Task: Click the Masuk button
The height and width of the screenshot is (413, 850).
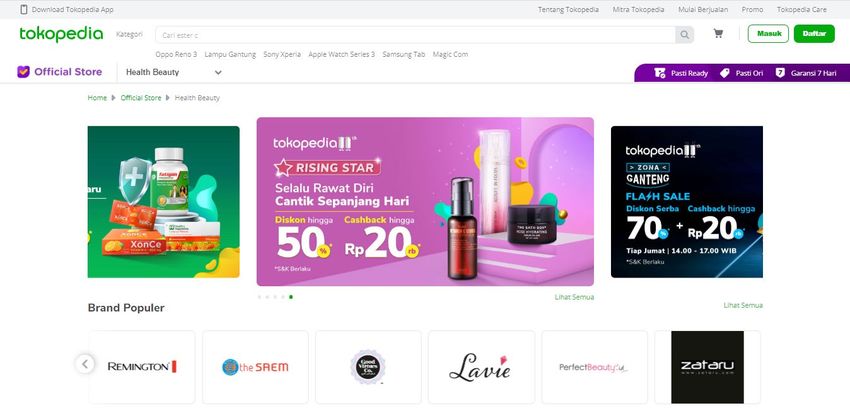Action: pos(768,34)
